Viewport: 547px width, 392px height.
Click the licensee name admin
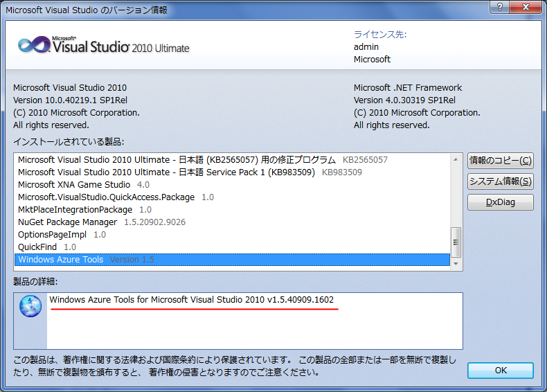point(366,47)
